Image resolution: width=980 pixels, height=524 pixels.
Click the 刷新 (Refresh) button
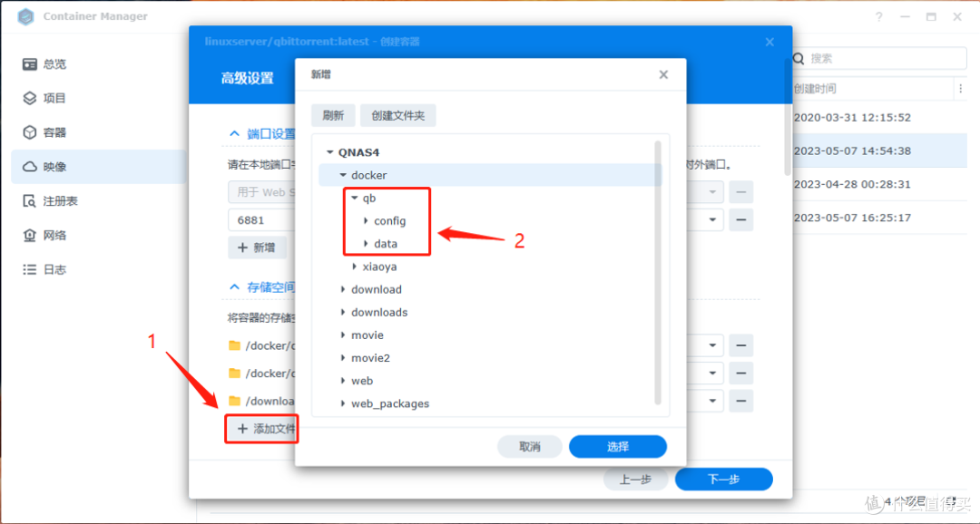(x=332, y=115)
